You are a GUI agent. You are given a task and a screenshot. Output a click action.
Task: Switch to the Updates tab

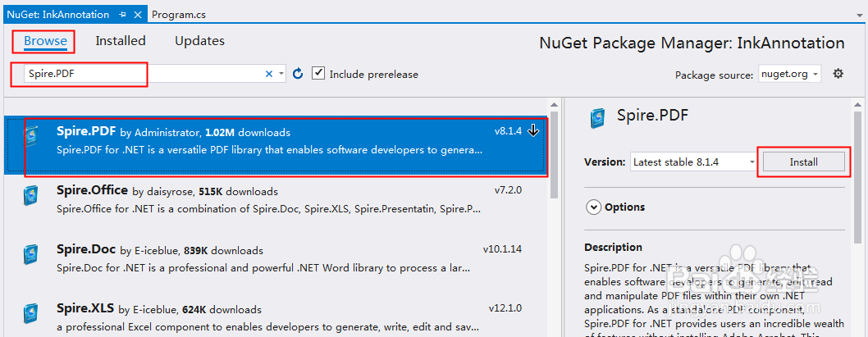pos(200,40)
